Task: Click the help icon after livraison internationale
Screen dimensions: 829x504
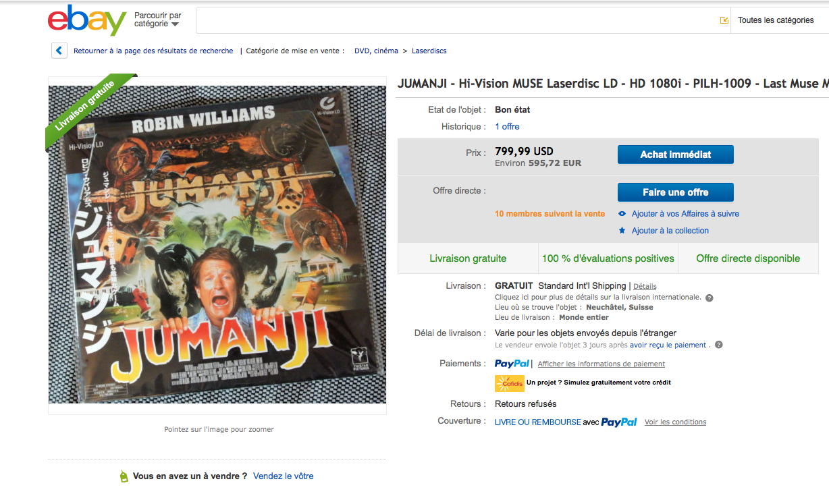Action: [710, 298]
